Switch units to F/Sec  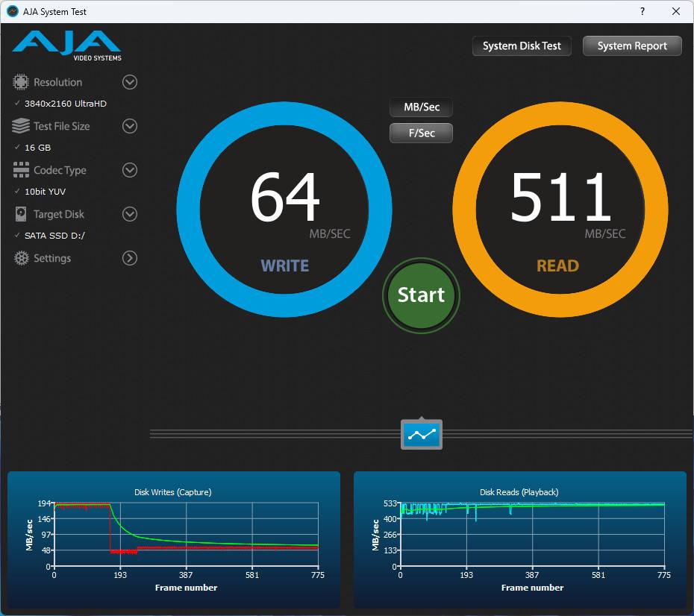point(422,133)
